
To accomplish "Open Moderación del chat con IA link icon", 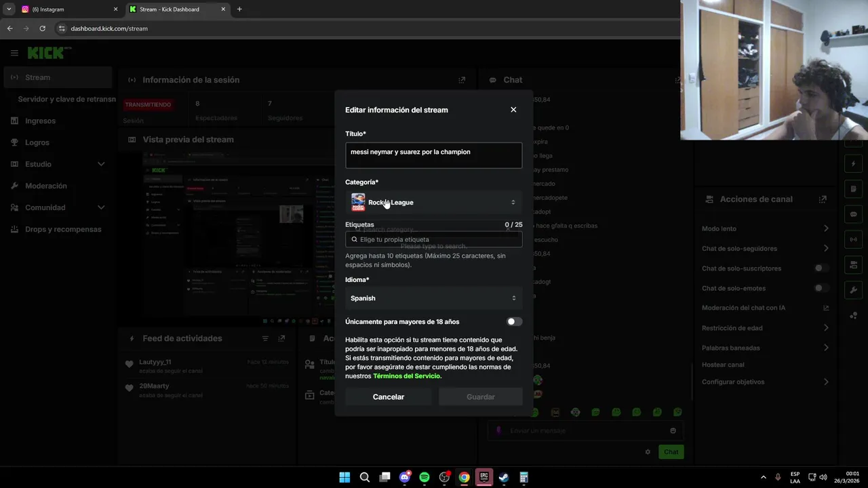I will [826, 308].
